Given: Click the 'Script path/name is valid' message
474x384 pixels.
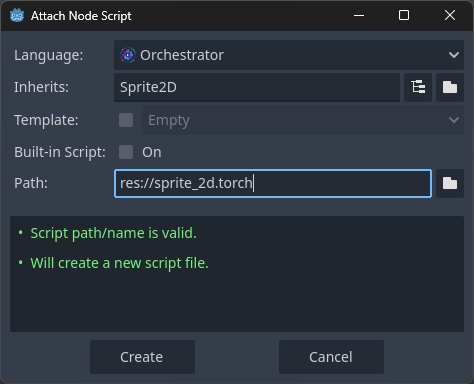Looking at the screenshot, I should point(113,233).
